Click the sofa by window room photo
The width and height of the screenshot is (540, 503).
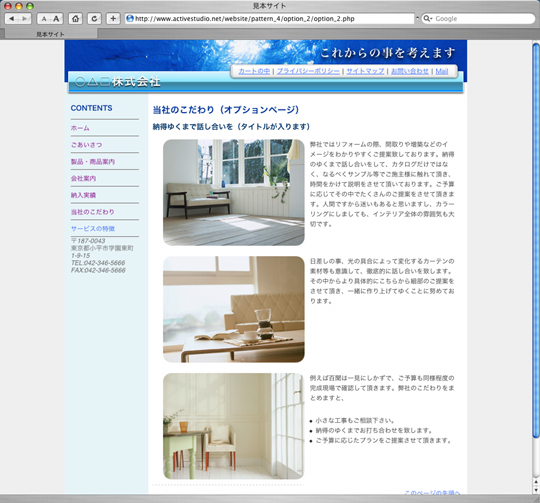234,192
